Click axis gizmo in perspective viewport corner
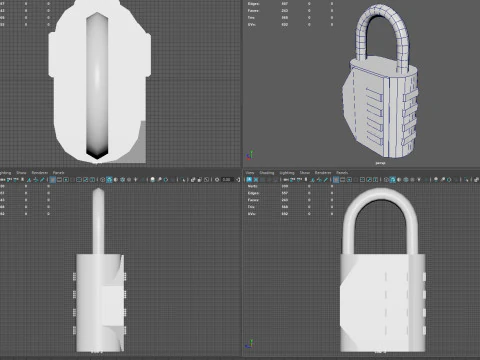The image size is (480, 360). coord(250,155)
